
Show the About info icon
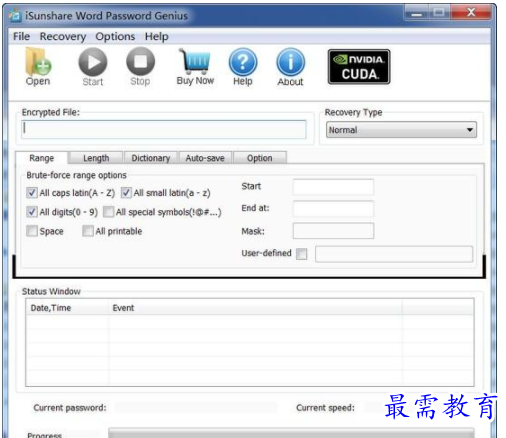point(290,66)
